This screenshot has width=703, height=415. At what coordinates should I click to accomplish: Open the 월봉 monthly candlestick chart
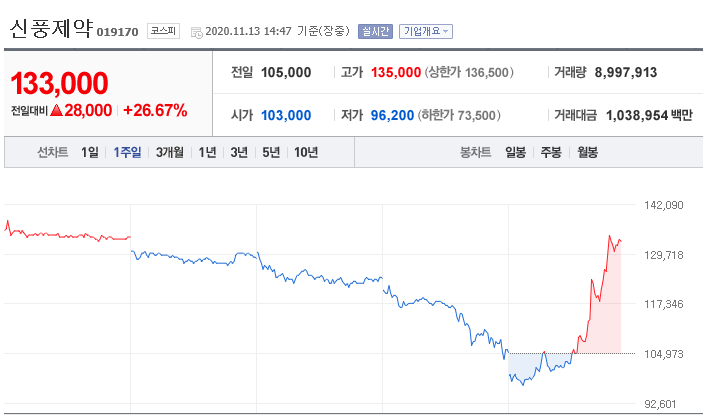587,152
